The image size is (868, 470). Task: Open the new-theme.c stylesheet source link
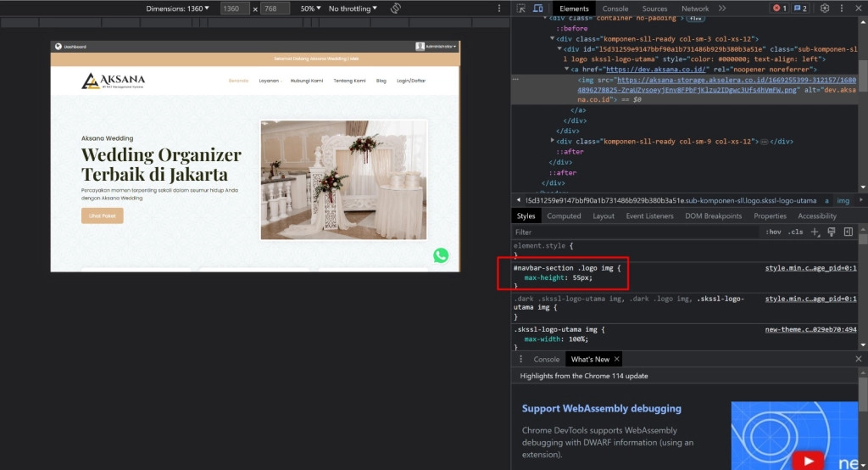[x=810, y=330]
